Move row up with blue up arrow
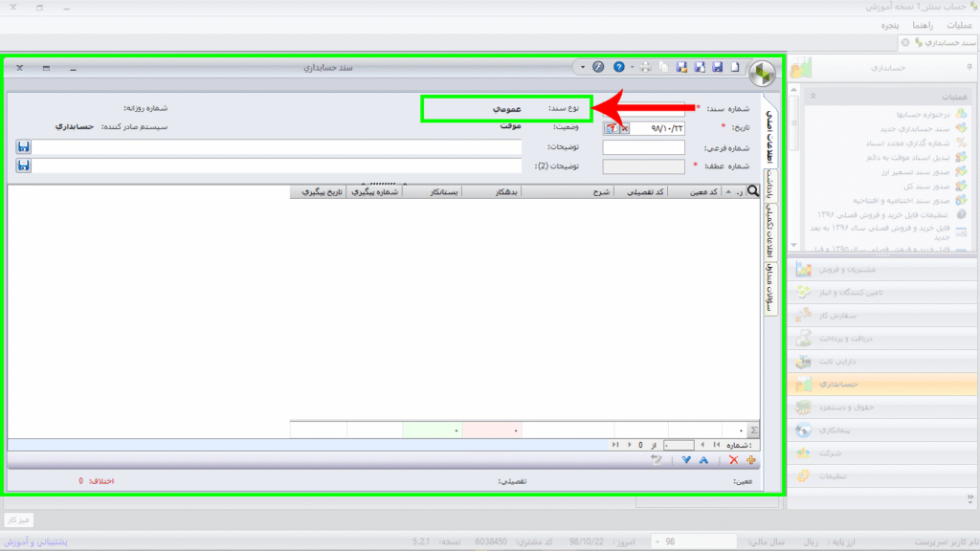 coord(703,460)
